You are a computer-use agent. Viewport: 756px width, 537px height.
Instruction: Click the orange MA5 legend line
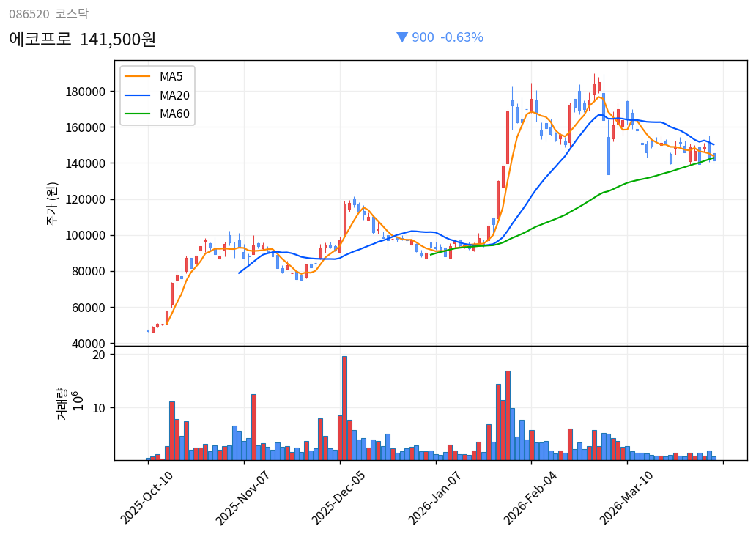click(x=137, y=77)
